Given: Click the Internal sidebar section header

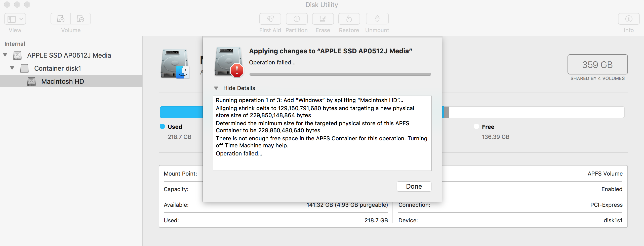Looking at the screenshot, I should (15, 44).
